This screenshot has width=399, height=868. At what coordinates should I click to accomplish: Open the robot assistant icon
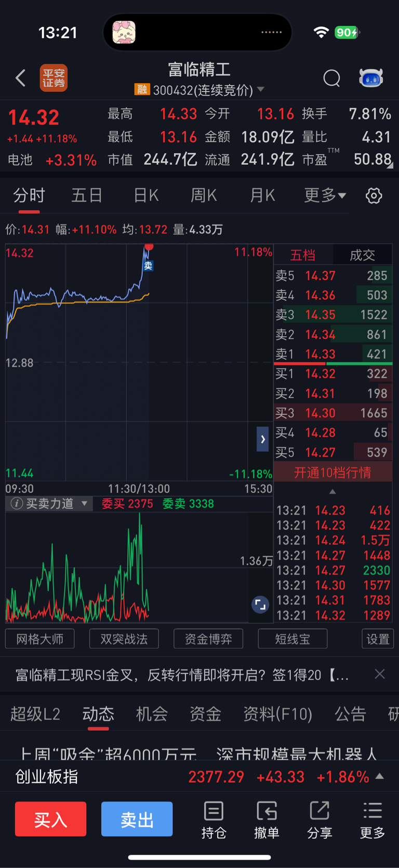click(x=371, y=78)
